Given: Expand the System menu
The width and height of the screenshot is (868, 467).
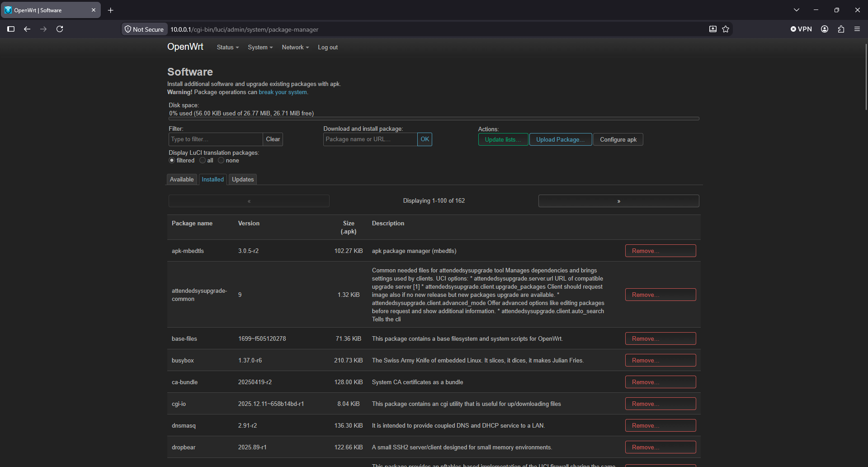Looking at the screenshot, I should [x=260, y=48].
